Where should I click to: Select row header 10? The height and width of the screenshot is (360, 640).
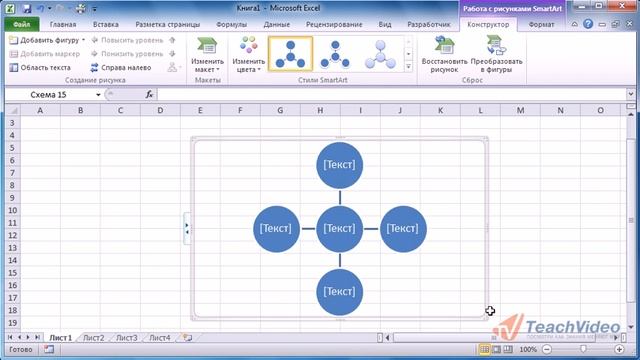point(13,210)
